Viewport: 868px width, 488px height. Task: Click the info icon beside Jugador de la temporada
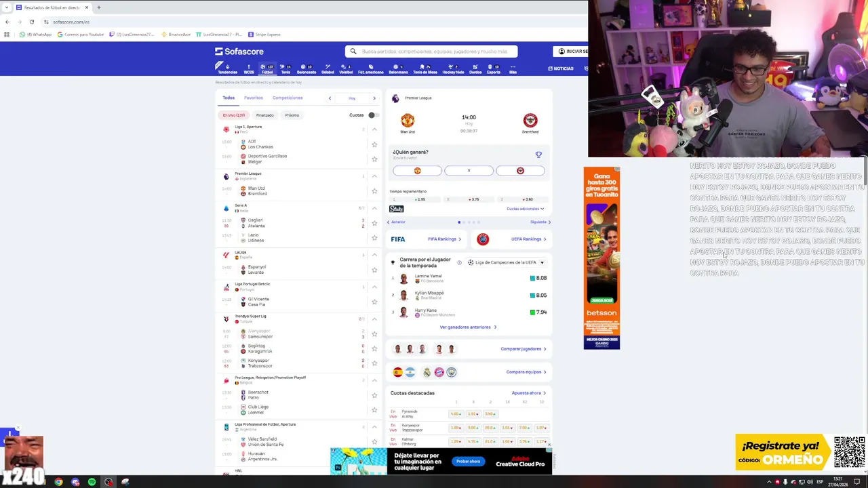coord(459,262)
